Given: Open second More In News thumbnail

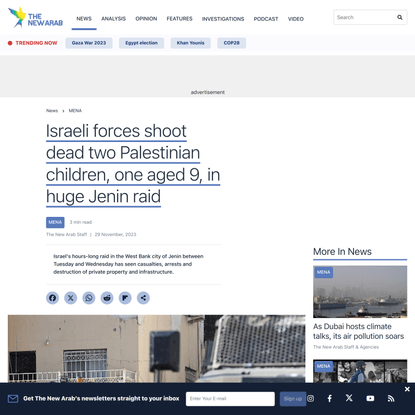Looking at the screenshot, I should pyautogui.click(x=360, y=371).
